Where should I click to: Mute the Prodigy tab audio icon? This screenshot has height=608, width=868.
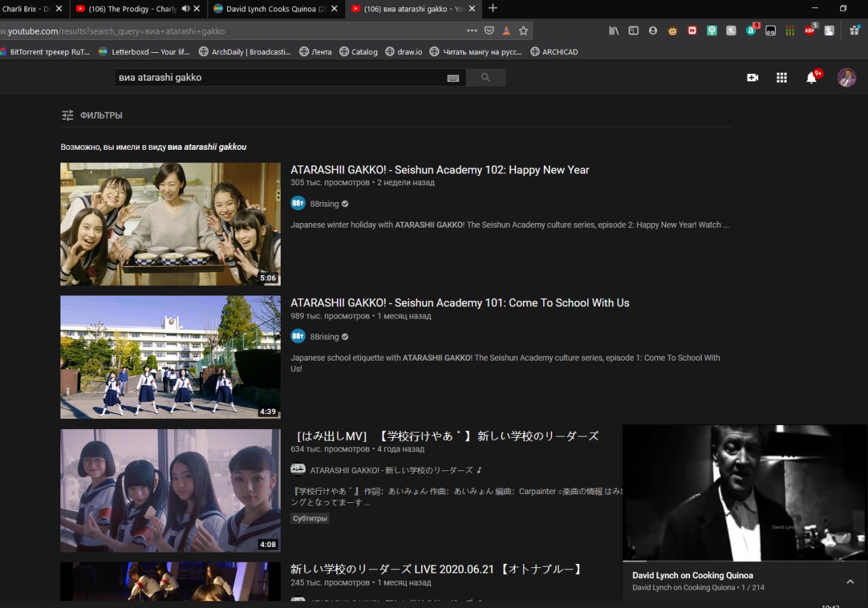186,9
